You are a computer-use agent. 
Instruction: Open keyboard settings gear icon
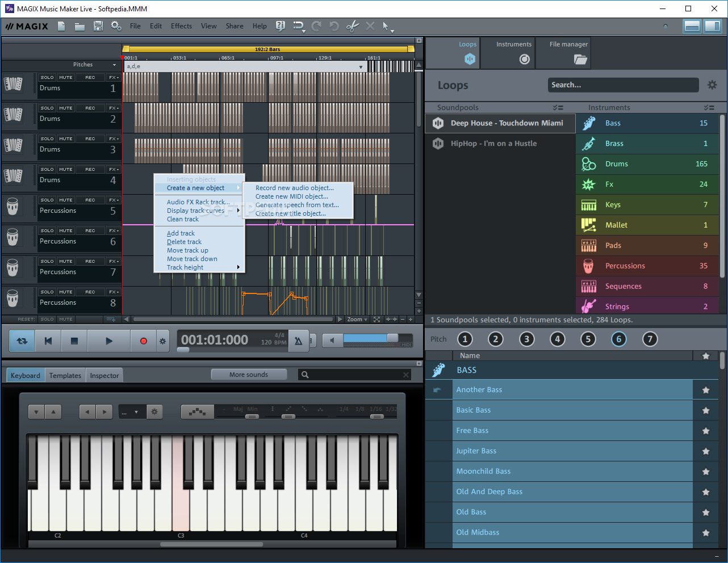pyautogui.click(x=154, y=412)
